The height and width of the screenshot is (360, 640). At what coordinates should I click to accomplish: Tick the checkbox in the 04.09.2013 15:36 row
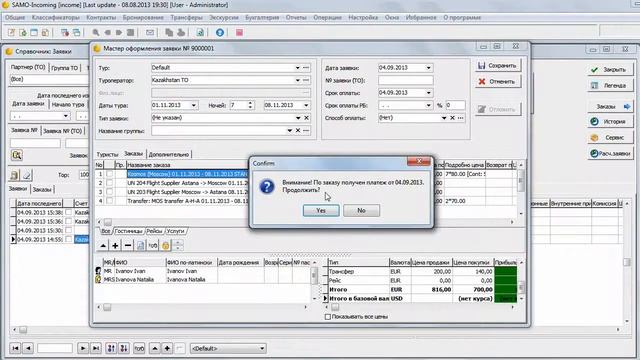tap(69, 221)
